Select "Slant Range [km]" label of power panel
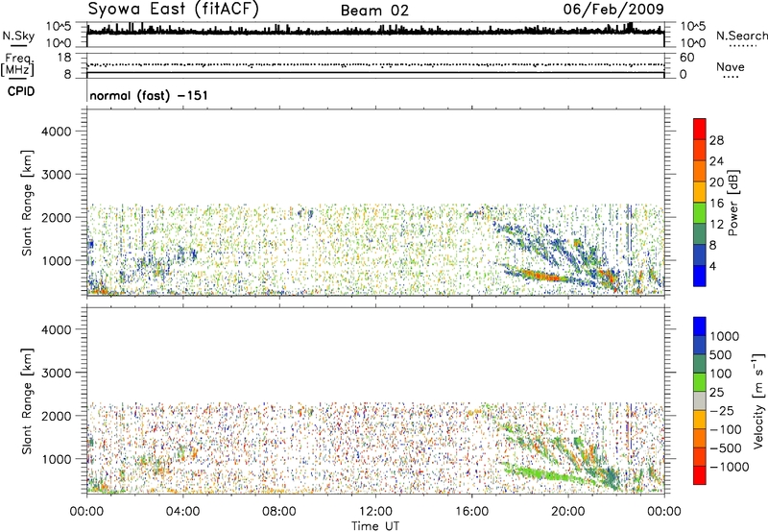 27,203
